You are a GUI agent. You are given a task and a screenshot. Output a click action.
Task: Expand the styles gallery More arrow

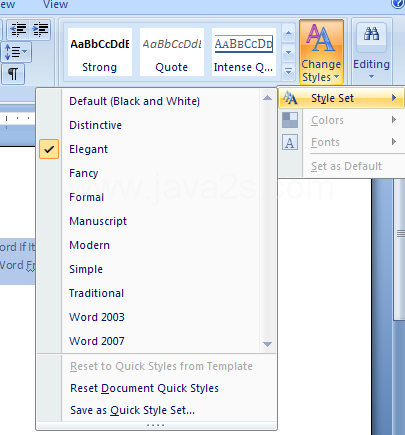click(288, 71)
